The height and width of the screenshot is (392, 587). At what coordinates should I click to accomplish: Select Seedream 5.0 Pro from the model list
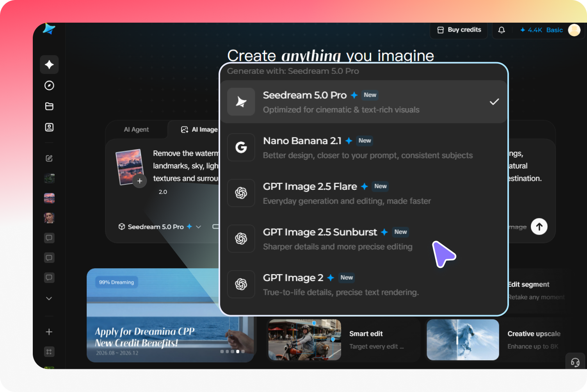pyautogui.click(x=364, y=102)
